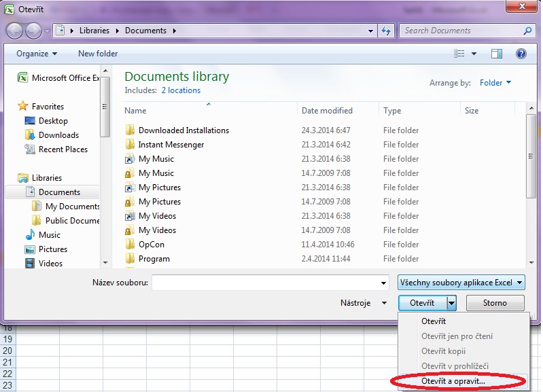Select Microsoft Office Excel in navigation pane
The width and height of the screenshot is (543, 392).
click(x=65, y=78)
